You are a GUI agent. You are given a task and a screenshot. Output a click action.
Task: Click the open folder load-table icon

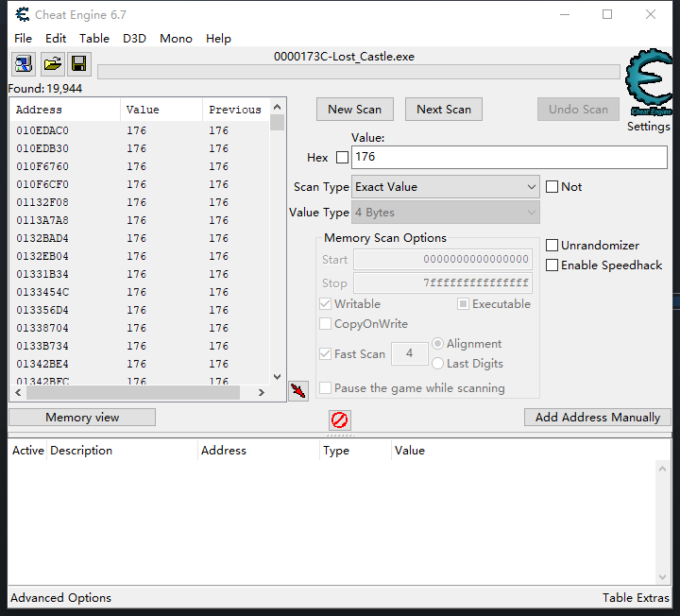[x=53, y=64]
